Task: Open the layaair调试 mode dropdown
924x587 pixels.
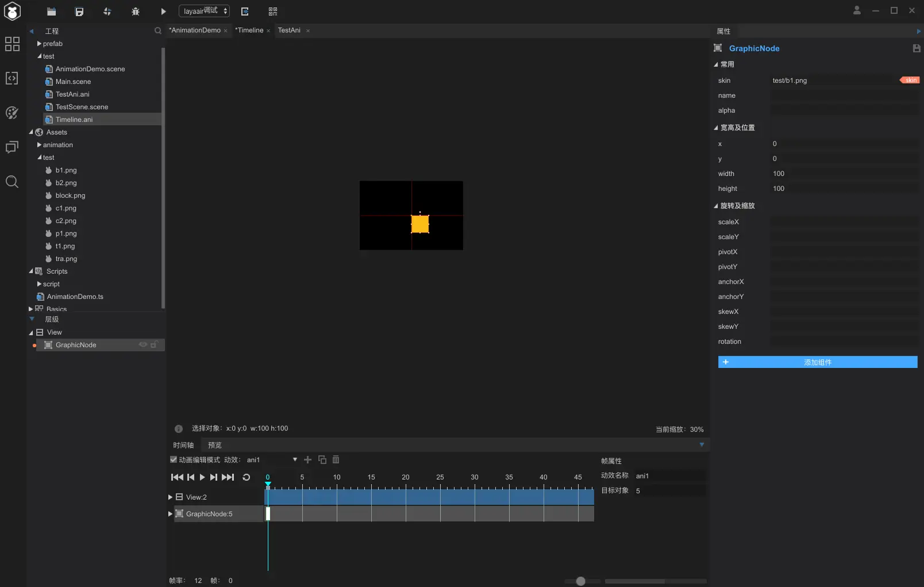Action: [205, 11]
